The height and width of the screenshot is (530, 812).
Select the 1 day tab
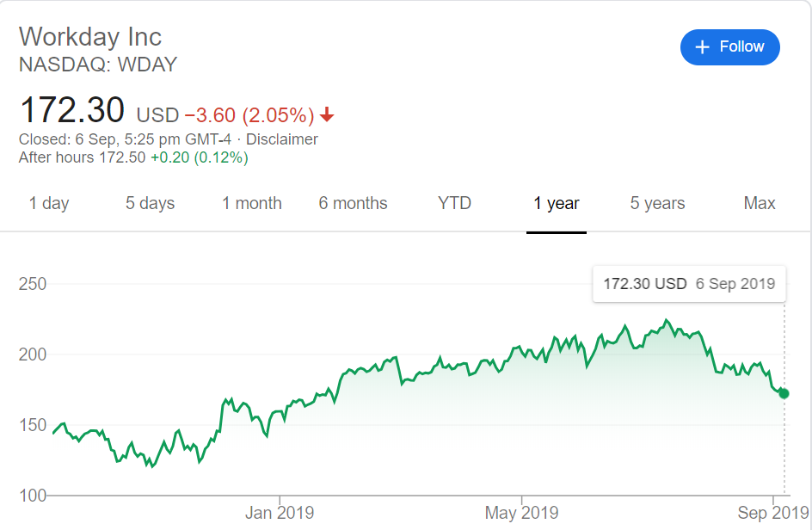[x=49, y=203]
